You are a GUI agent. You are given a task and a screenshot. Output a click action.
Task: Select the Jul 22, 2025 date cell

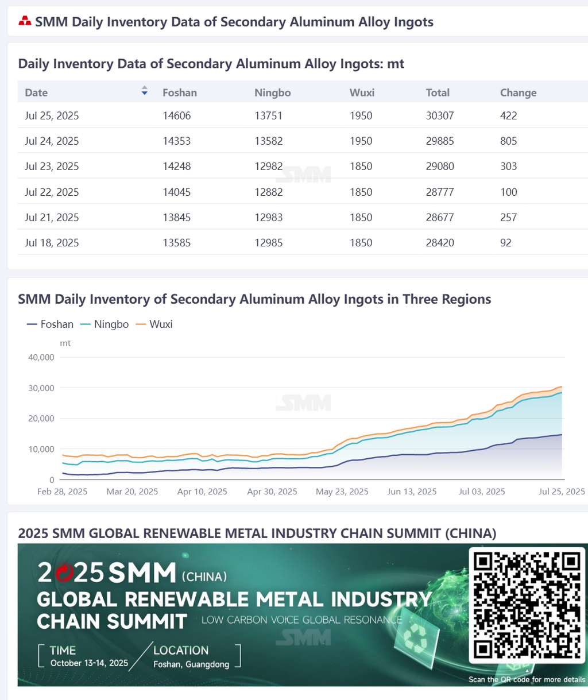[x=52, y=192]
